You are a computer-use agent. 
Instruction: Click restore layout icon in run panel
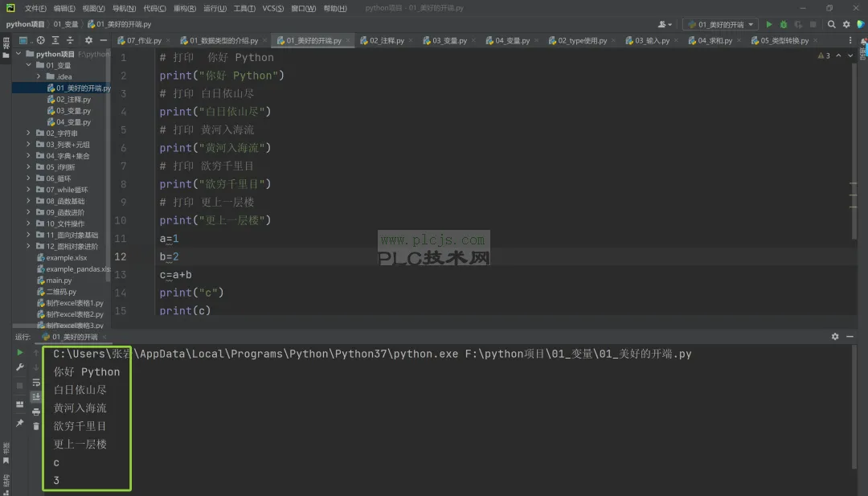click(20, 404)
